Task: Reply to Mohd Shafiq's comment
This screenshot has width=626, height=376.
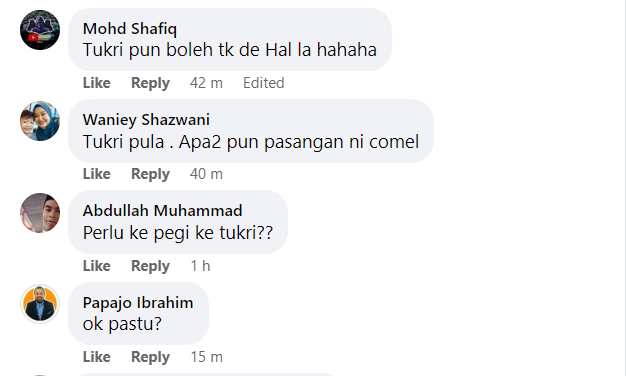Action: pos(151,83)
